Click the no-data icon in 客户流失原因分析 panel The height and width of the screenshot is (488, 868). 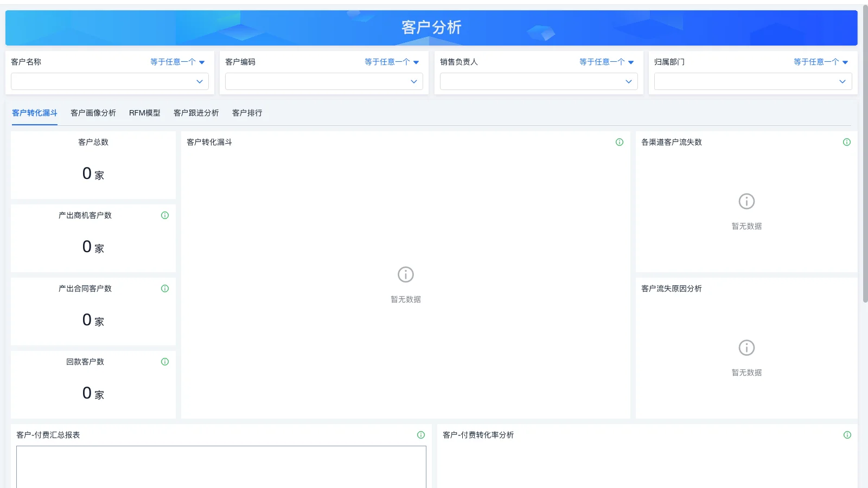(x=747, y=348)
